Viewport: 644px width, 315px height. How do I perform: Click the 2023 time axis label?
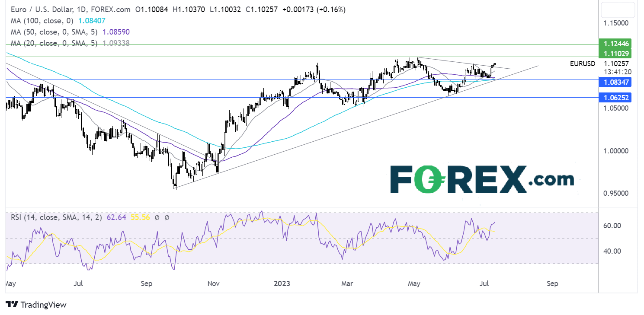tap(282, 284)
